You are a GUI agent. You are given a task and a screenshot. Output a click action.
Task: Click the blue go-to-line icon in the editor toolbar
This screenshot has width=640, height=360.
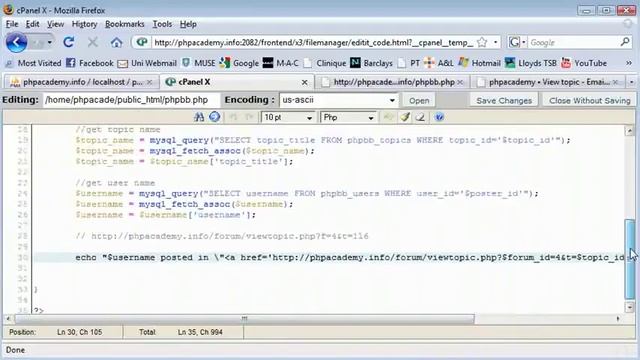click(x=215, y=117)
